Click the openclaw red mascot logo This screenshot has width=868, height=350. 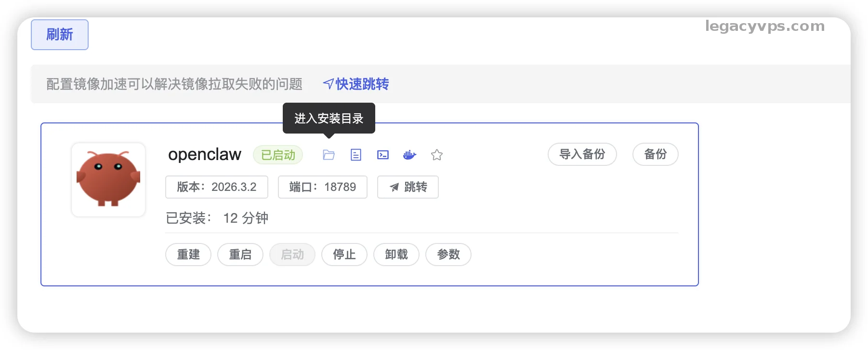108,179
